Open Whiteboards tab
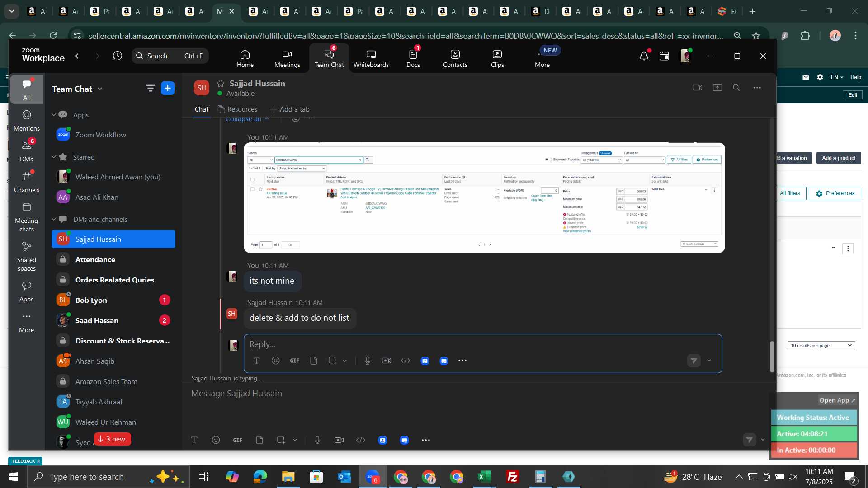Screen dimensions: 868x488 [x=371, y=58]
